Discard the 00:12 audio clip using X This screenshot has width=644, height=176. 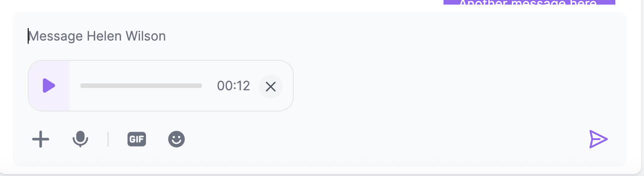271,87
